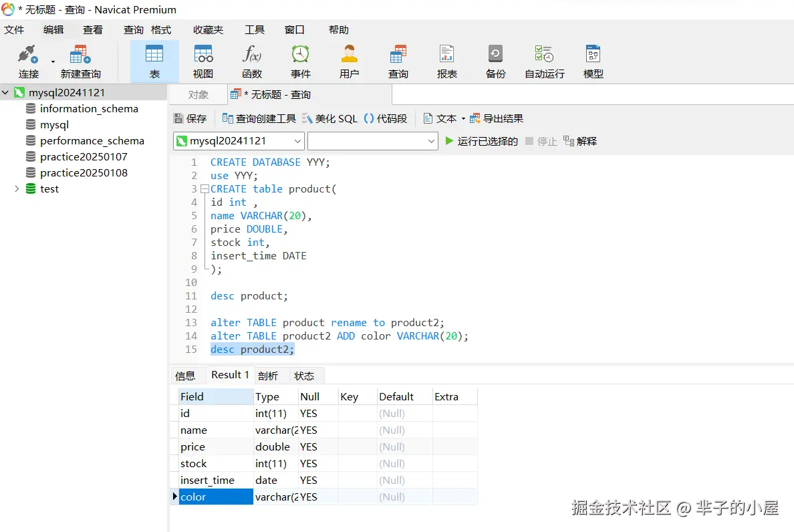This screenshot has width=794, height=532.
Task: Click the Default column header
Action: (404, 397)
